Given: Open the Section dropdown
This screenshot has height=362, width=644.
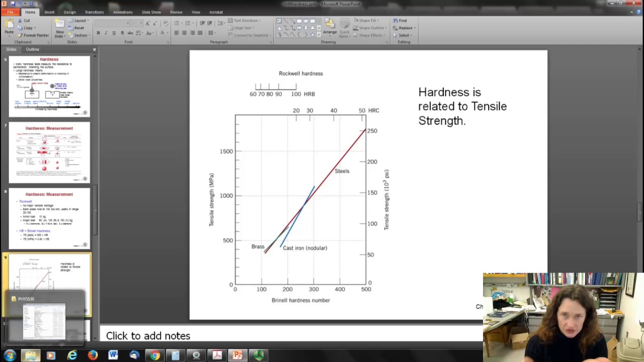Looking at the screenshot, I should click(79, 35).
